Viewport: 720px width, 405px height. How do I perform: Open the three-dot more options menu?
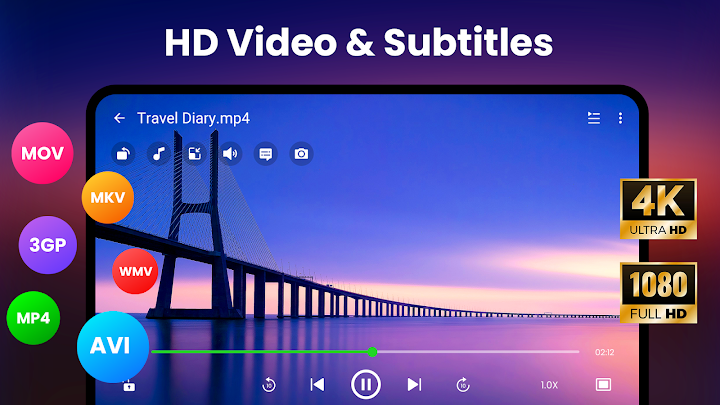620,118
